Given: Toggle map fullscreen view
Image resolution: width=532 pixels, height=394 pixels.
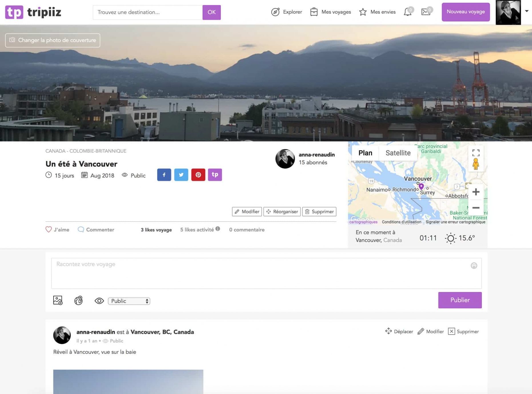Looking at the screenshot, I should point(476,153).
